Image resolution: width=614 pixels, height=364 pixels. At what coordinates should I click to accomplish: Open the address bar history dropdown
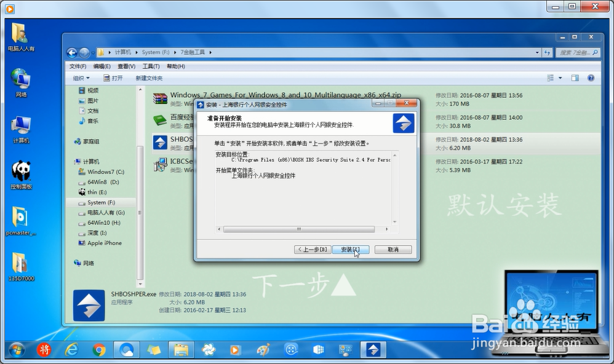coord(537,52)
